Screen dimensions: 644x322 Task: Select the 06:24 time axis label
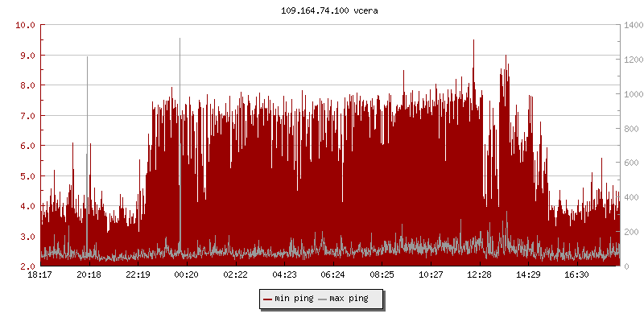pyautogui.click(x=333, y=275)
